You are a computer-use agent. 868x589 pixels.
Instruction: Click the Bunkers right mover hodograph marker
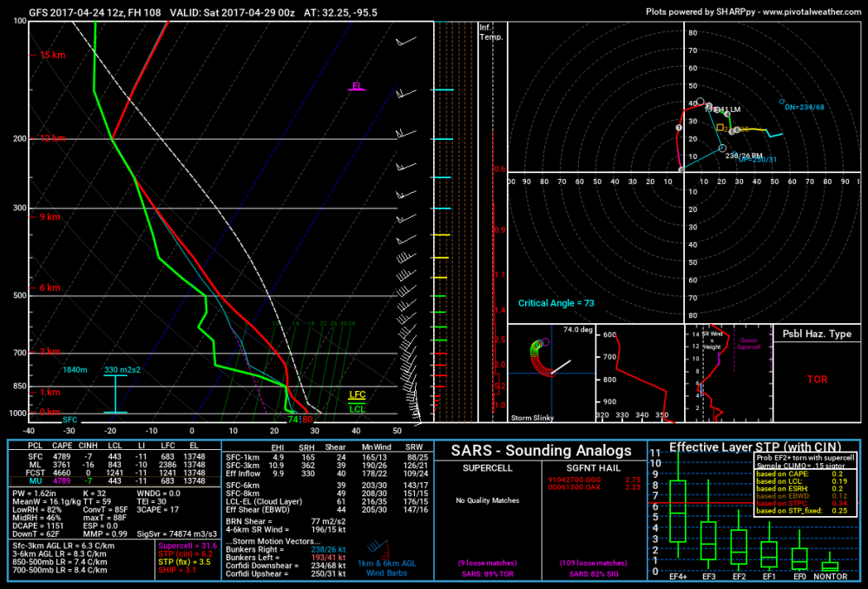click(722, 148)
